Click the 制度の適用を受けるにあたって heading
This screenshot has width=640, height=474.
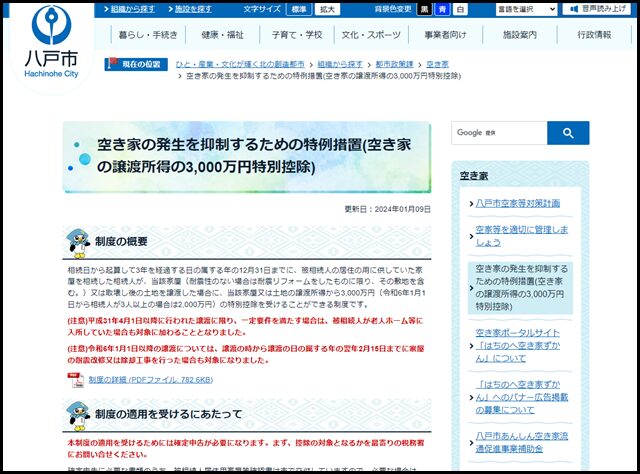click(169, 414)
